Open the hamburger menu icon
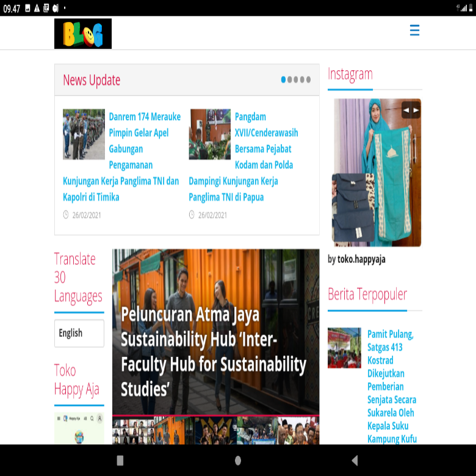 coord(414,30)
